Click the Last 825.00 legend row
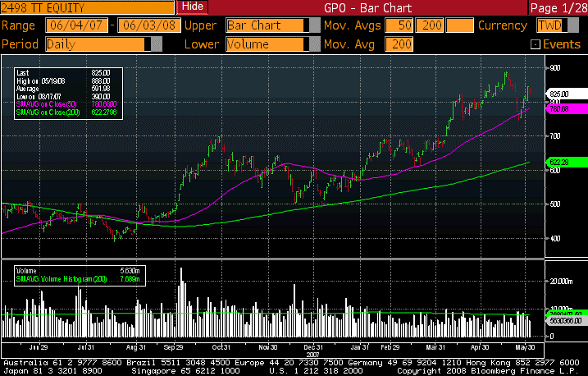The height and width of the screenshot is (376, 588). 63,73
